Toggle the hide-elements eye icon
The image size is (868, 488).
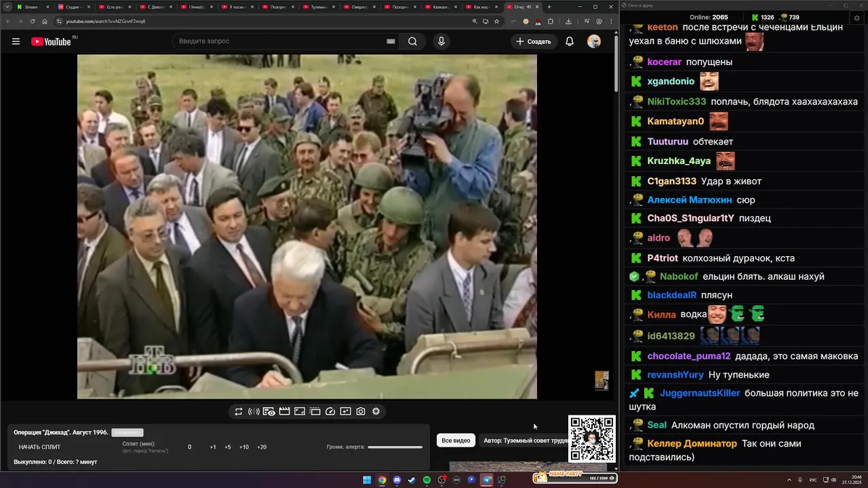pos(269,411)
